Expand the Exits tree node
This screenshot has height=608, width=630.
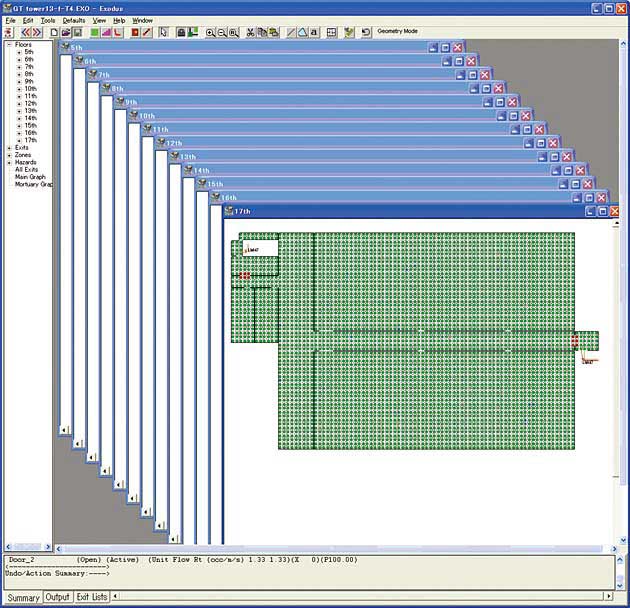pyautogui.click(x=9, y=148)
